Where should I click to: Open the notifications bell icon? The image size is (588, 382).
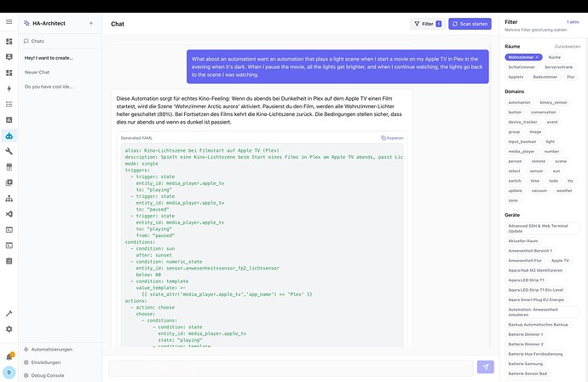pyautogui.click(x=9, y=356)
